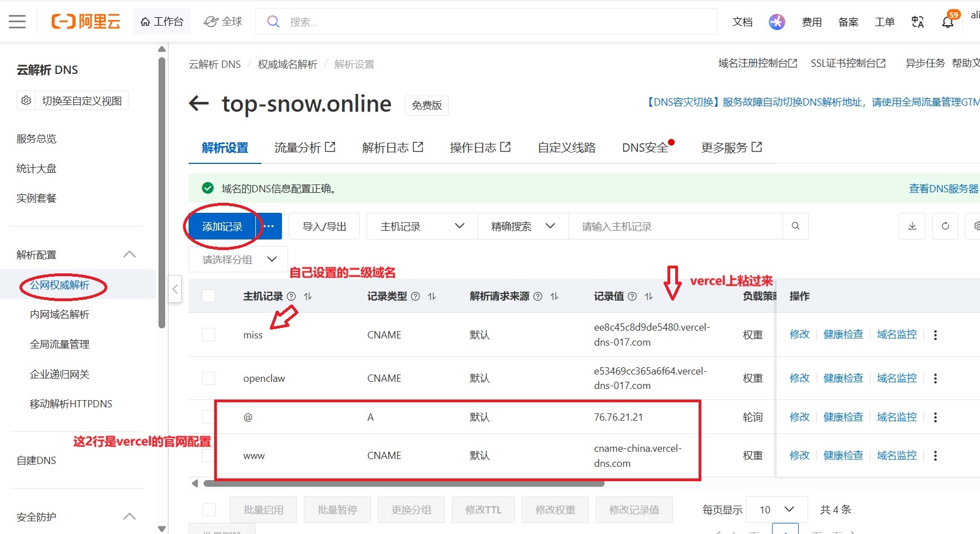Click 修改 for the miss record
This screenshot has height=534, width=980.
coord(800,335)
